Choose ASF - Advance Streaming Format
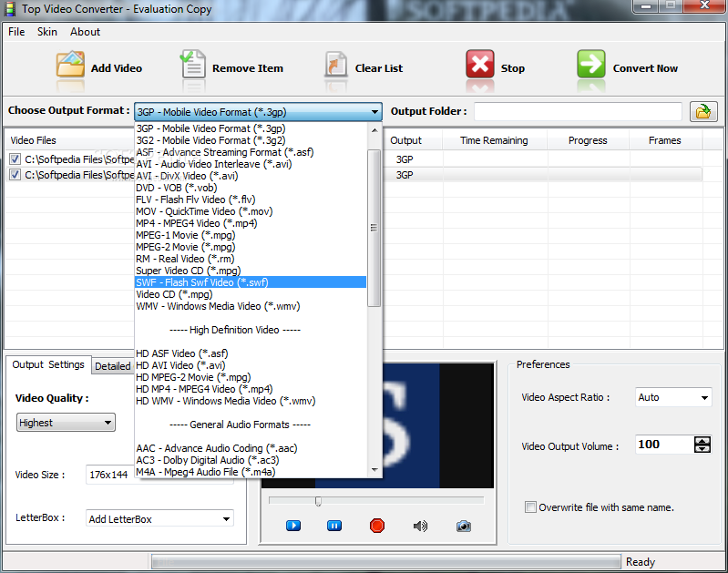728x573 pixels. coord(251,152)
